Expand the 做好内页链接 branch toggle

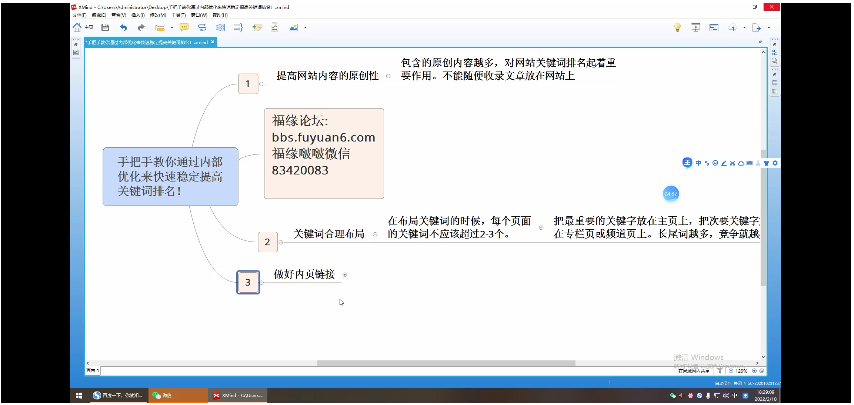345,275
